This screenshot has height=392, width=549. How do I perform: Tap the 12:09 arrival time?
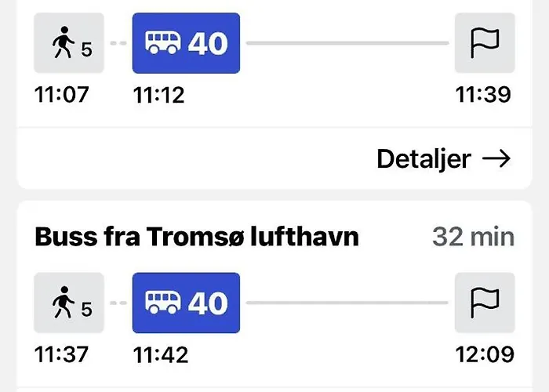click(483, 354)
